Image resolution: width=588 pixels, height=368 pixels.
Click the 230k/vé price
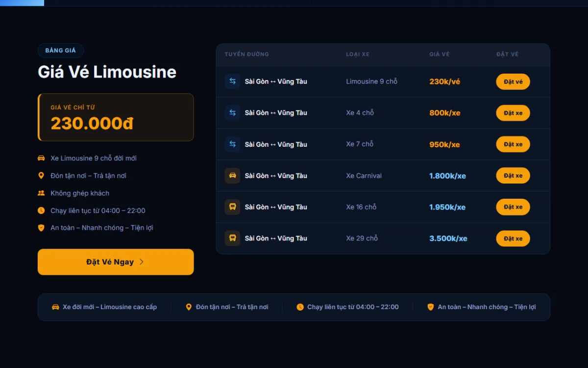[x=445, y=81]
